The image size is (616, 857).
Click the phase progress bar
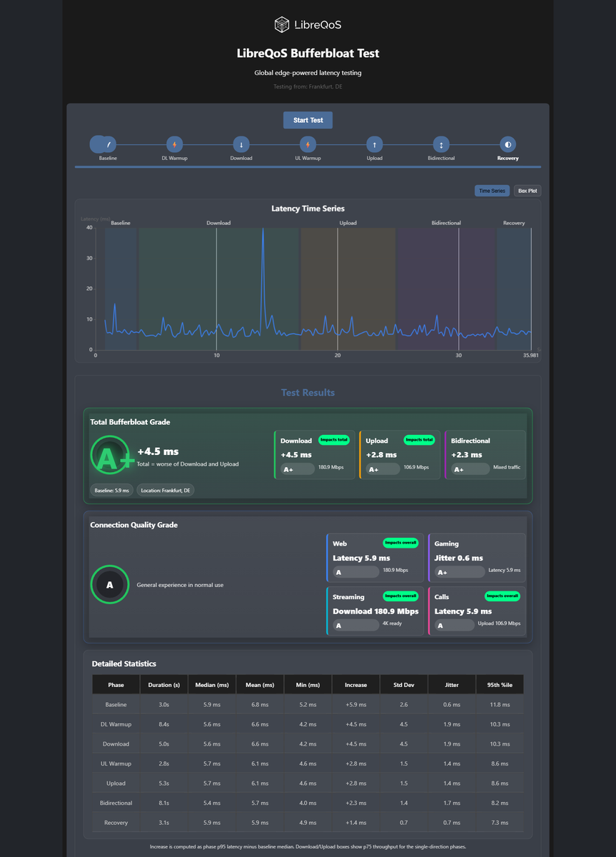308,166
